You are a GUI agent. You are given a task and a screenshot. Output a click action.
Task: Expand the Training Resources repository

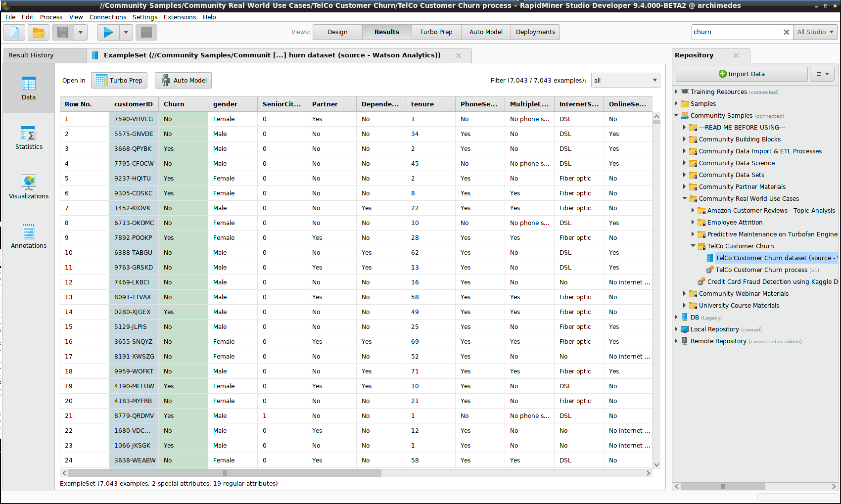click(676, 92)
